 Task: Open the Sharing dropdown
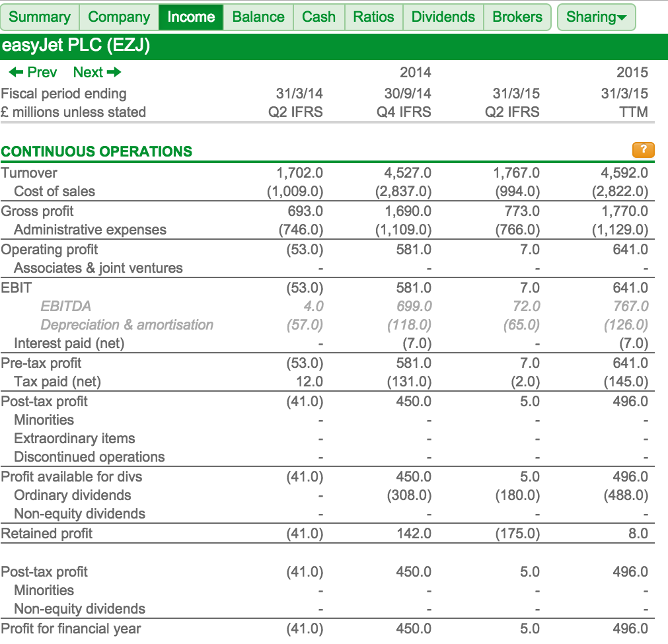(596, 17)
